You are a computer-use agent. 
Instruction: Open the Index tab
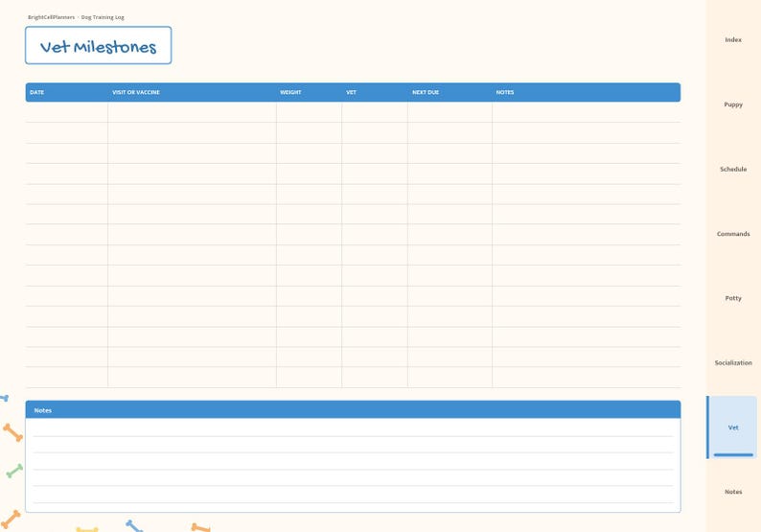click(733, 40)
